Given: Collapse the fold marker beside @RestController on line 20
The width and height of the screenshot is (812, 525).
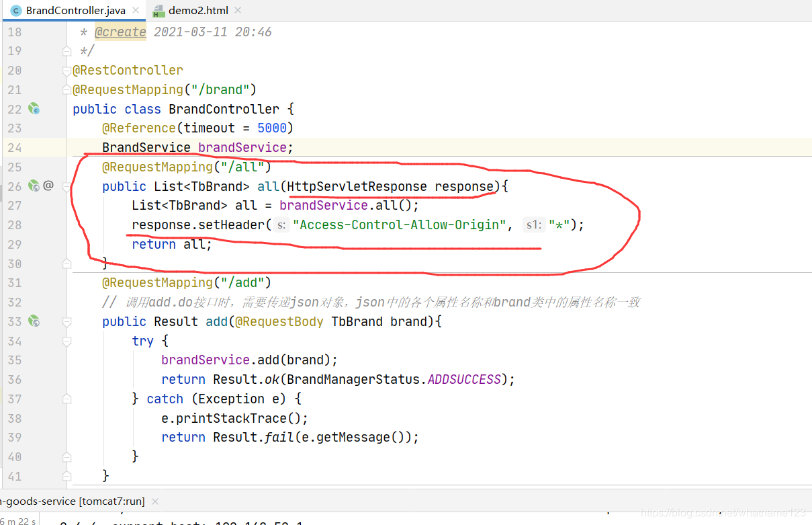Looking at the screenshot, I should 66,70.
